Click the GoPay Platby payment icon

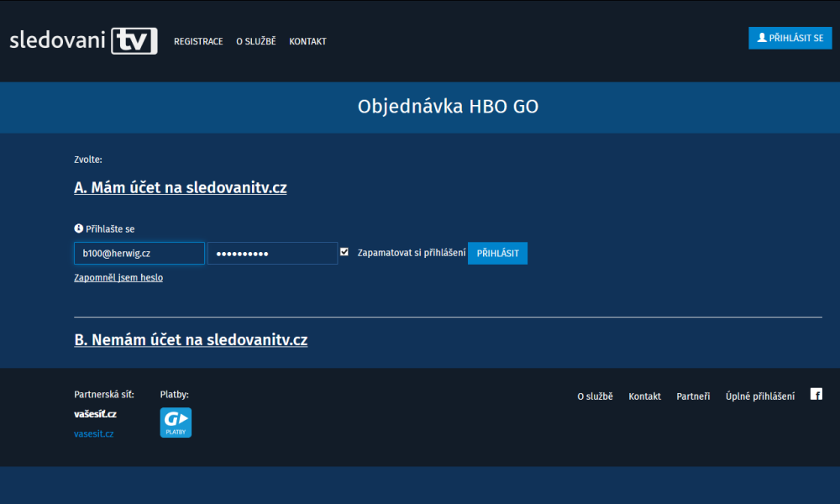[176, 423]
